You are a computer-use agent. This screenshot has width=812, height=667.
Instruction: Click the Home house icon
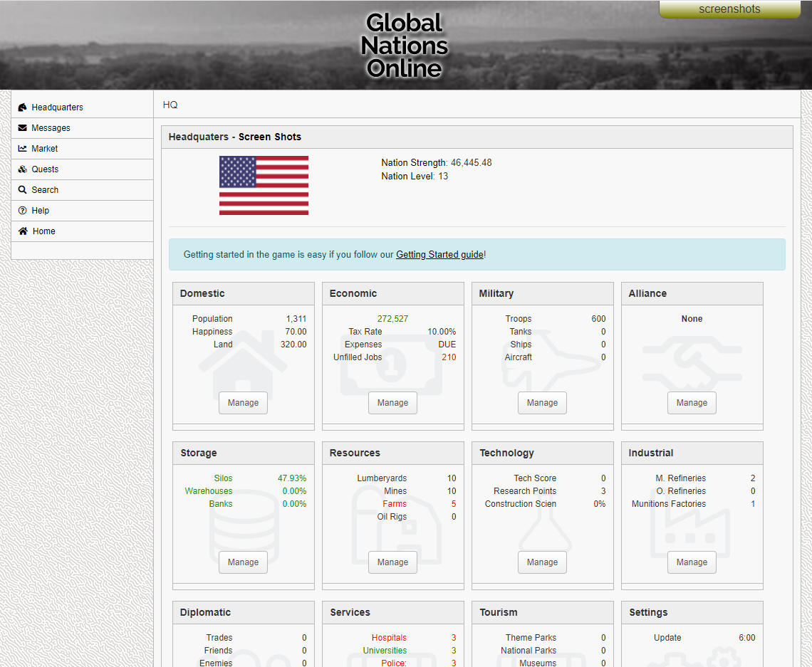[24, 231]
